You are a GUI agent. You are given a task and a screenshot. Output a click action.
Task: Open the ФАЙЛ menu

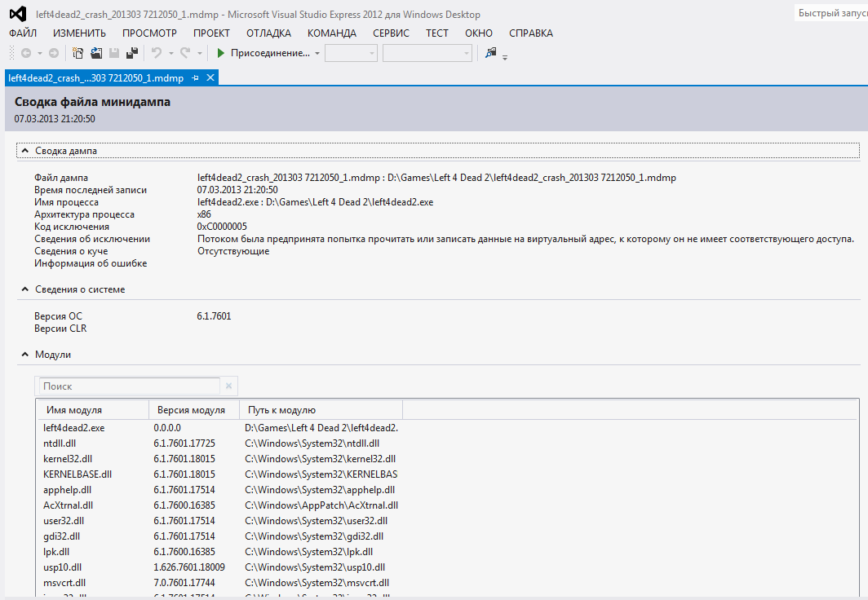click(23, 33)
